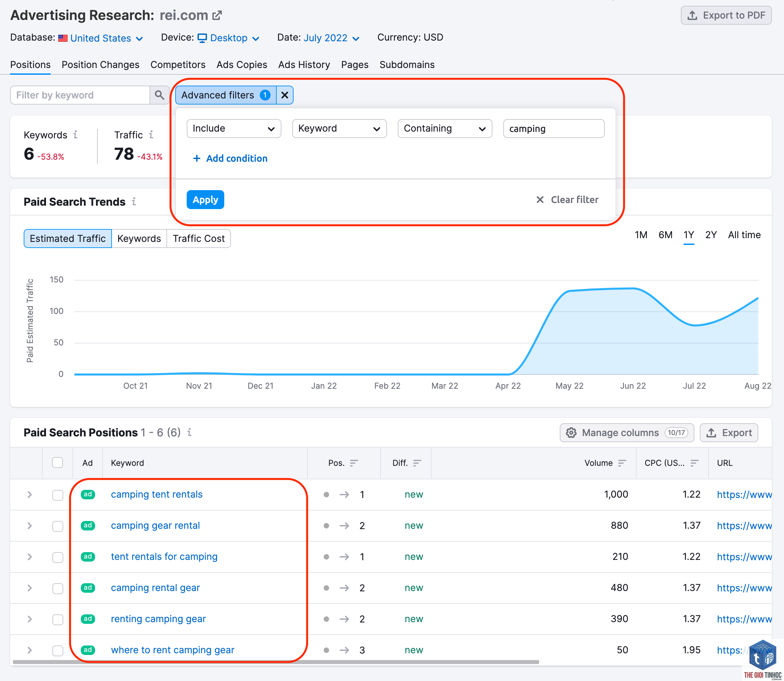This screenshot has width=784, height=681.
Task: Click Clear filter
Action: point(567,200)
